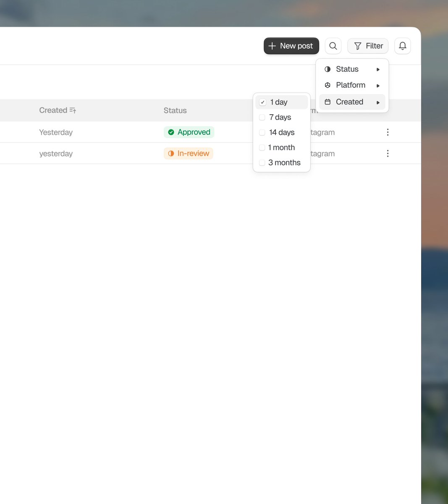Uncheck the 1 day checkbox
The height and width of the screenshot is (504, 448).
coord(263,102)
